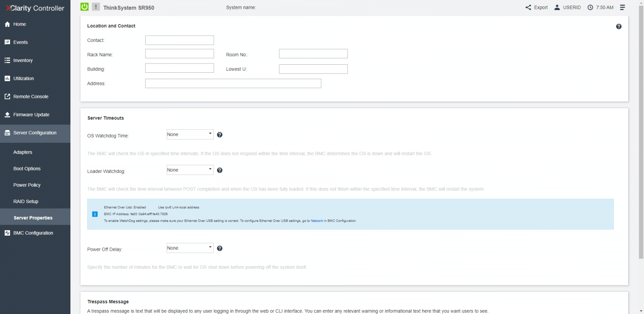Click the 'System name:' label

click(x=241, y=8)
